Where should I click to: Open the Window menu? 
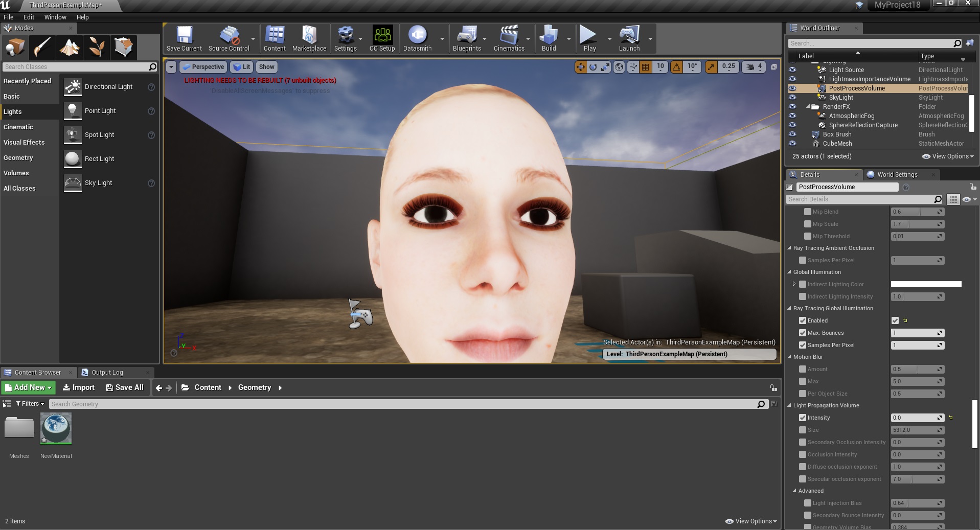pyautogui.click(x=55, y=17)
